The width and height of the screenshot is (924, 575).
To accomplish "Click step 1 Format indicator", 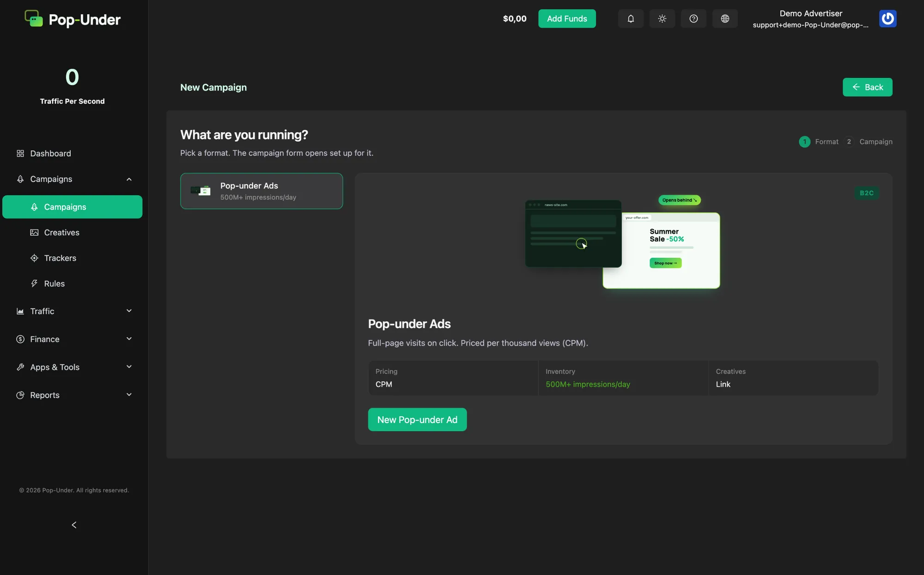I will [x=819, y=142].
